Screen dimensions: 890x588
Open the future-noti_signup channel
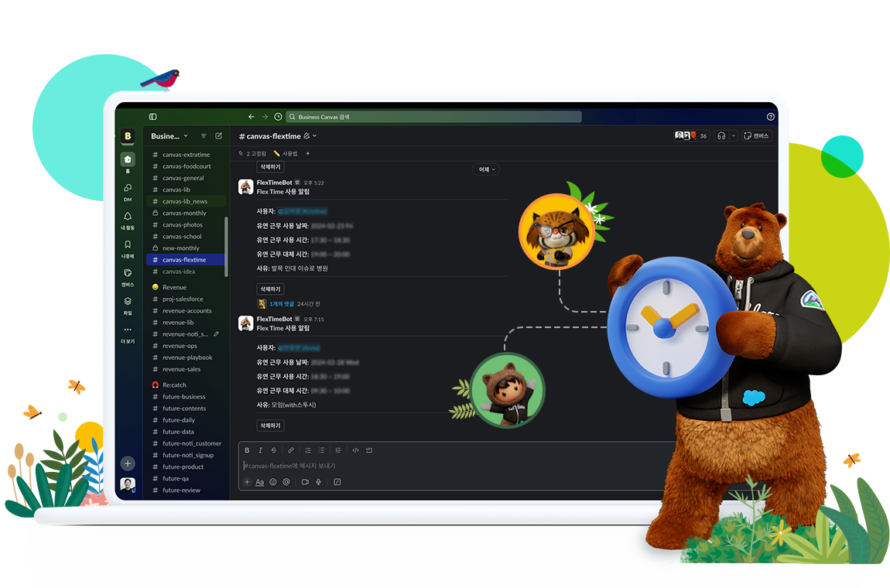(x=187, y=455)
